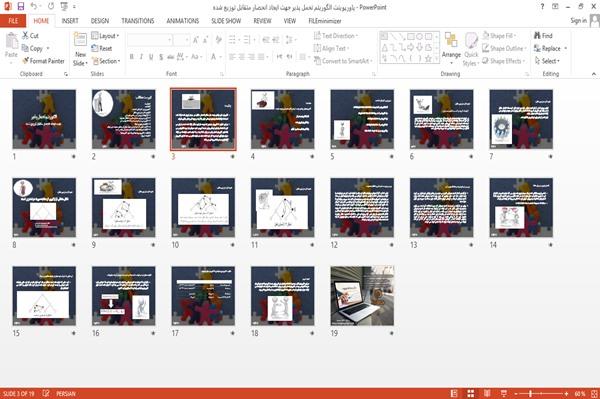Click Find in the Editing group
This screenshot has width=600, height=399.
tap(543, 36)
